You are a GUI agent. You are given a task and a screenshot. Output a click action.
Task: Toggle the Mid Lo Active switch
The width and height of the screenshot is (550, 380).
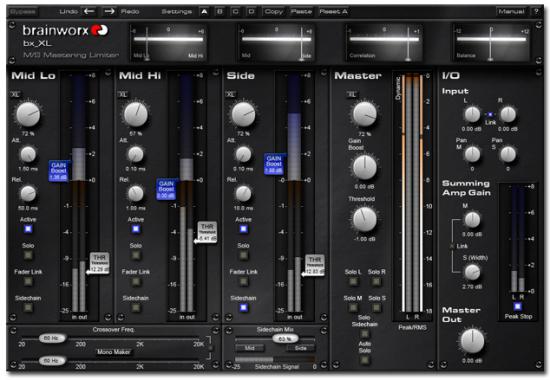coord(28,229)
